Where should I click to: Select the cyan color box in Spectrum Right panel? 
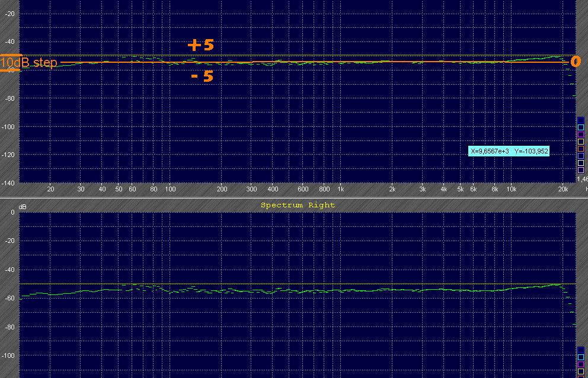pos(581,357)
